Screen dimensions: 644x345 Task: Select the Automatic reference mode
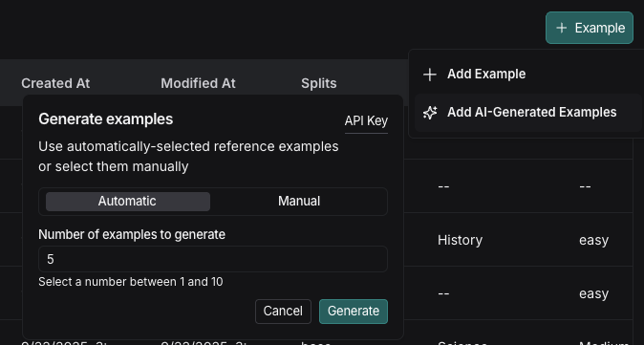128,202
